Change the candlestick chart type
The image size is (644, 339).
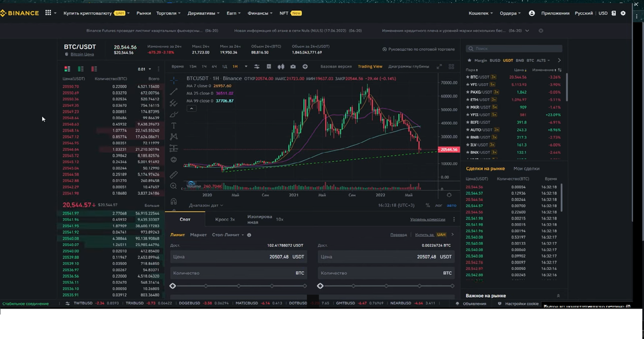coord(281,67)
